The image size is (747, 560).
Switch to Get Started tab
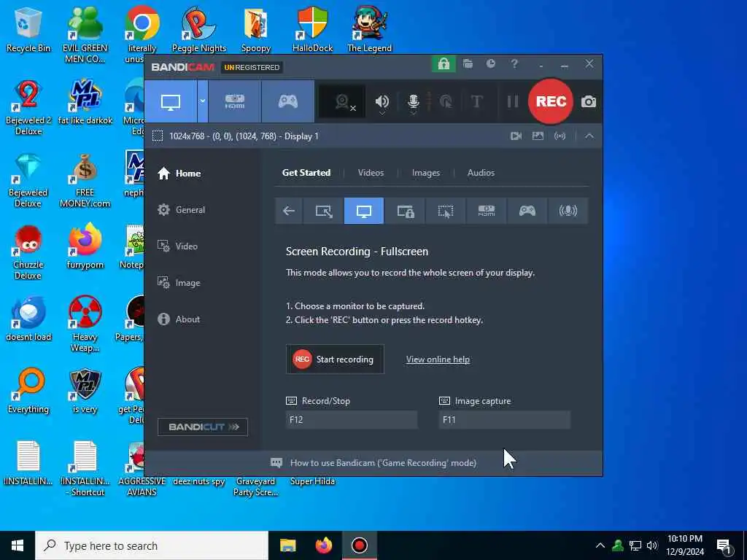306,173
